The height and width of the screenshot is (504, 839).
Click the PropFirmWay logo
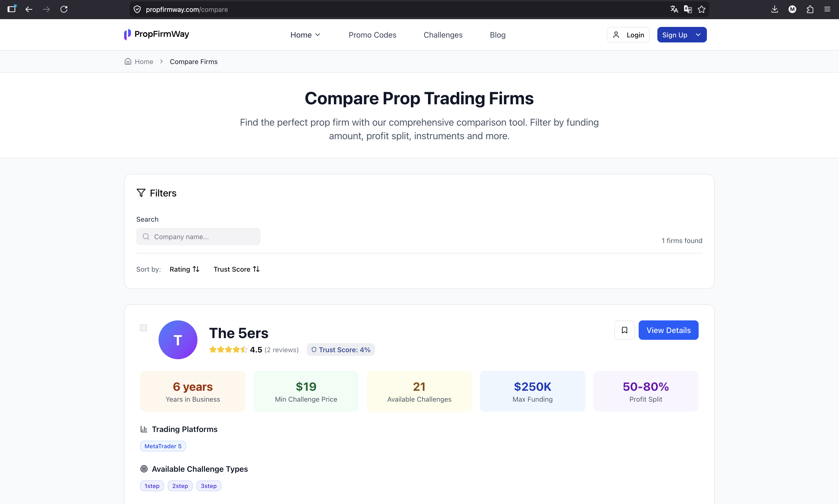coord(157,34)
